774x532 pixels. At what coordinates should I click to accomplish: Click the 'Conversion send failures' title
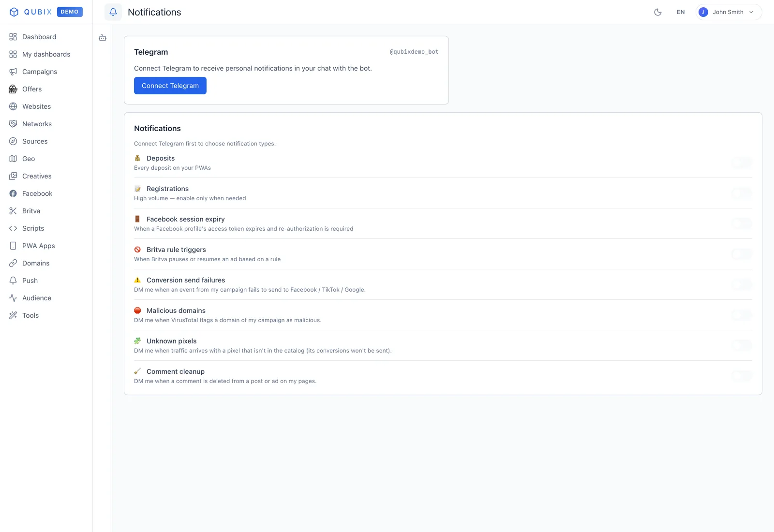tap(186, 280)
